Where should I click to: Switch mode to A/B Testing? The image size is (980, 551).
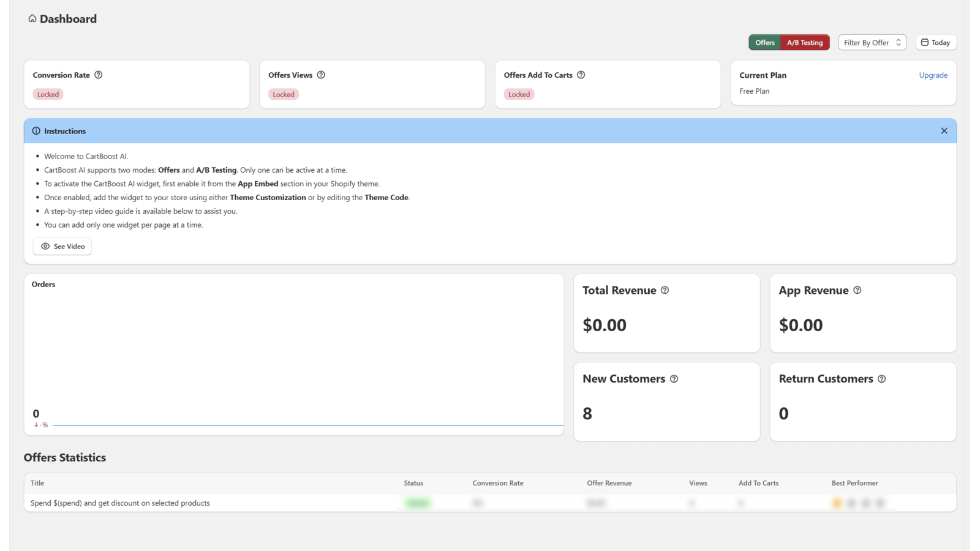[x=805, y=42]
